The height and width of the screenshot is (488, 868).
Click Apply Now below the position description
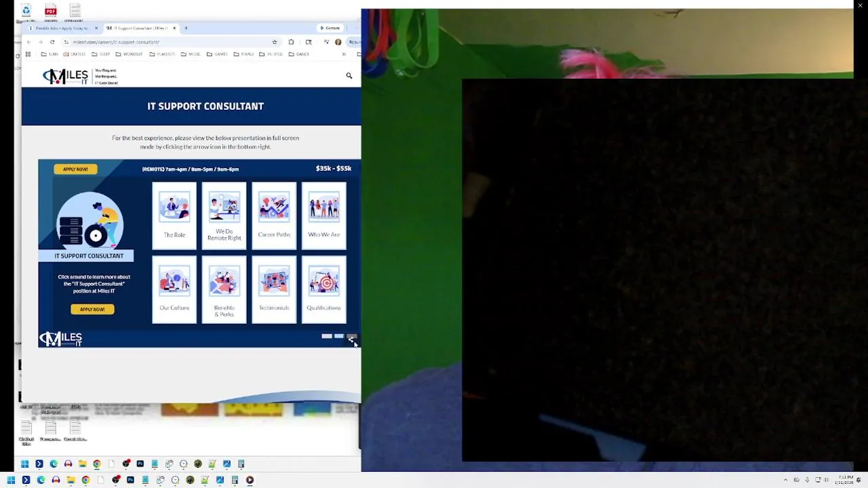(92, 309)
